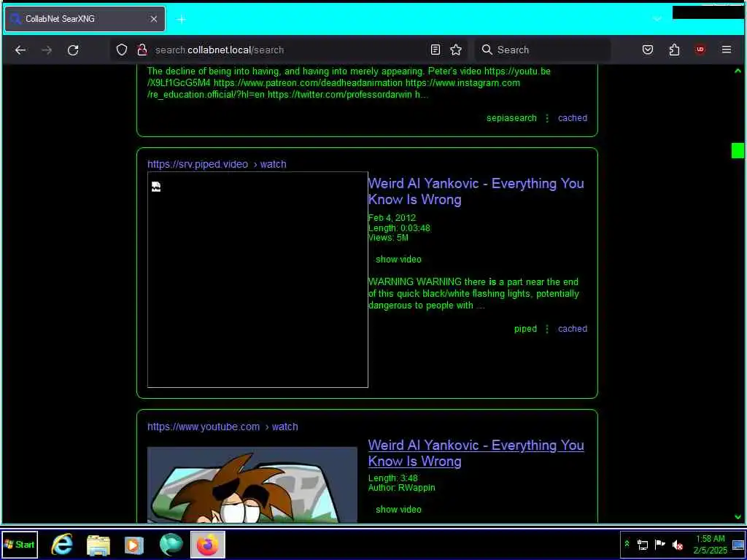Screen dimensions: 747x560
Task: Expand the list all tabs chevron
Action: [x=657, y=19]
